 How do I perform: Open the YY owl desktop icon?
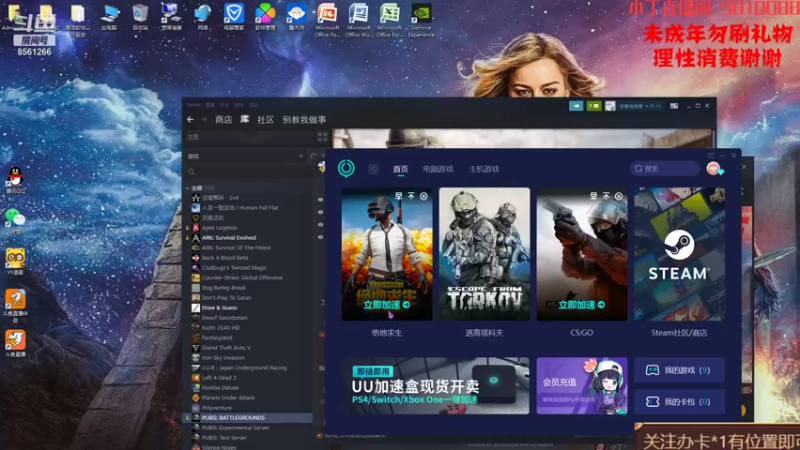[x=15, y=262]
